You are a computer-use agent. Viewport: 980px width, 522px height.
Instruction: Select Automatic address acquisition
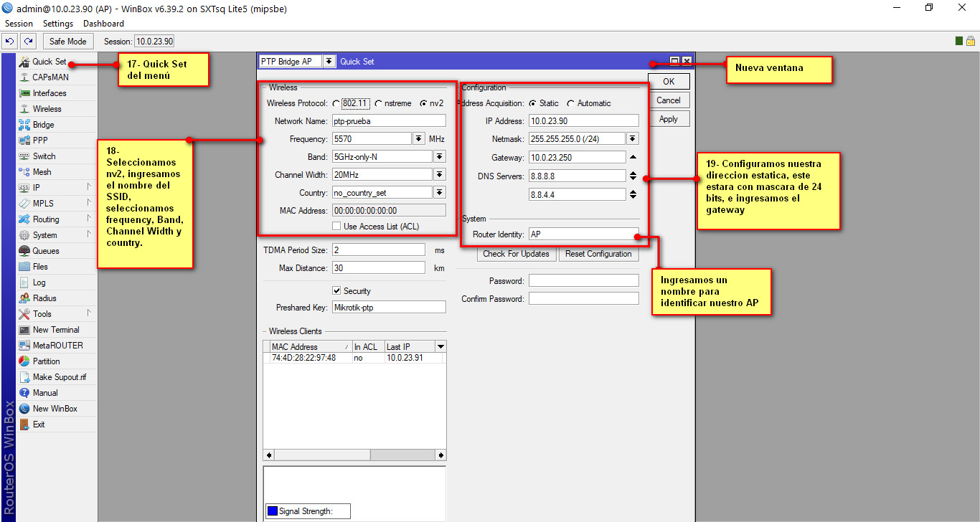pyautogui.click(x=570, y=103)
